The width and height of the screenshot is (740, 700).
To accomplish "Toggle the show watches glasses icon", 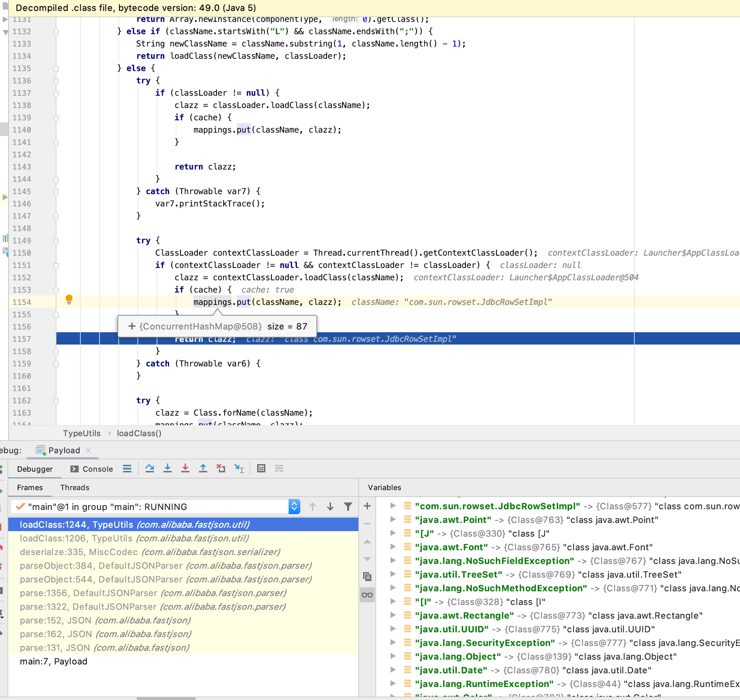I will point(367,595).
